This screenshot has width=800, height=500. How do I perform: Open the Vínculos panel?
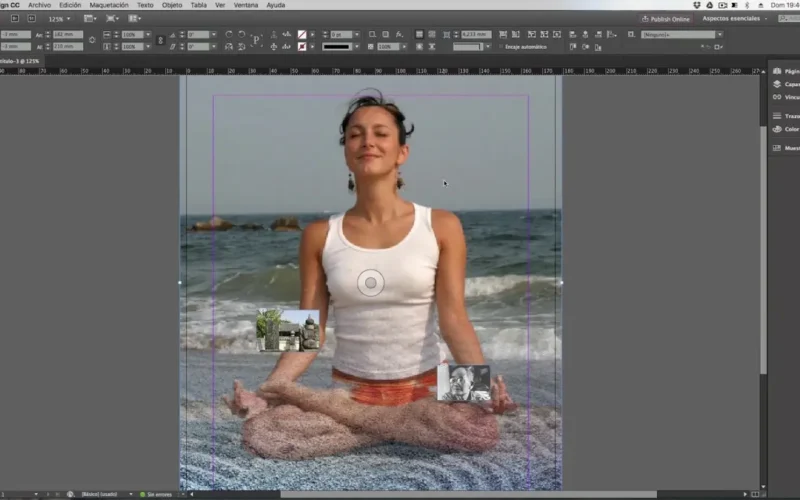(785, 97)
